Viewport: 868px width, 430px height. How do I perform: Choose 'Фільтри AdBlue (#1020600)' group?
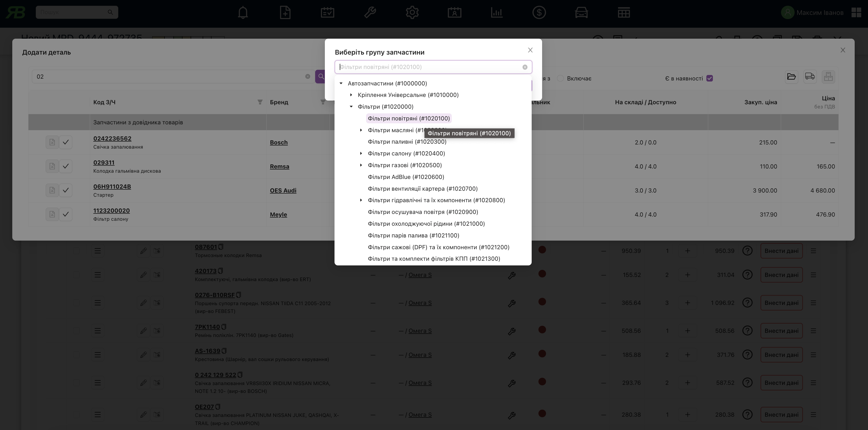click(406, 177)
